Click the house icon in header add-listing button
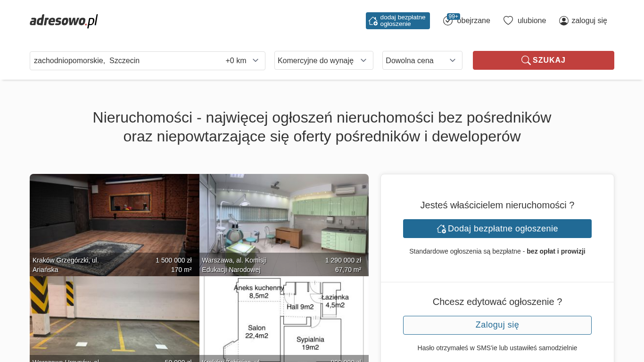This screenshot has width=644, height=362. pos(373,21)
